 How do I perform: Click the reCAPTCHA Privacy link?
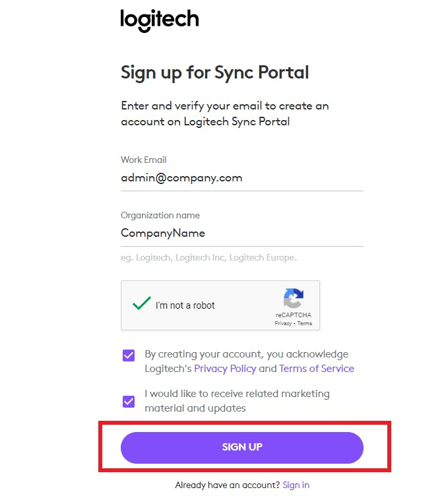283,323
